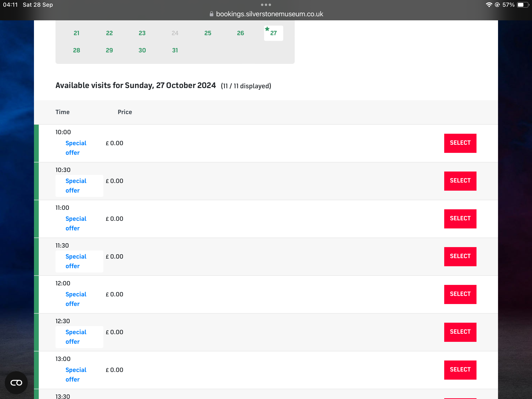Open the 12:00 Special offer link
532x399 pixels.
coord(76,299)
